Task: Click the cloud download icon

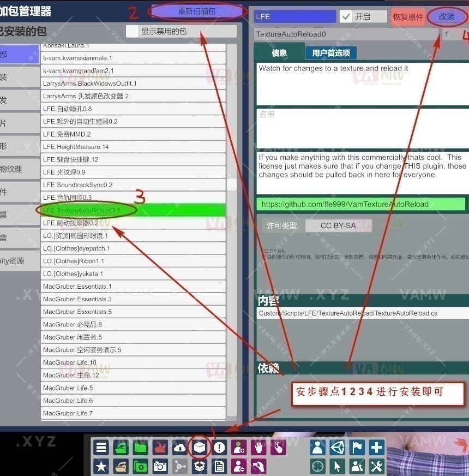Action: pyautogui.click(x=180, y=448)
